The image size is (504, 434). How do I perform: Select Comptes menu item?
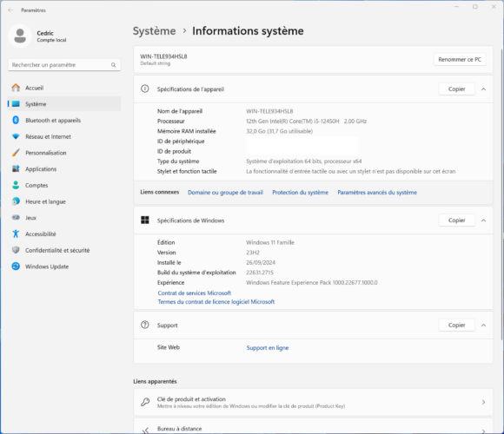click(x=64, y=185)
